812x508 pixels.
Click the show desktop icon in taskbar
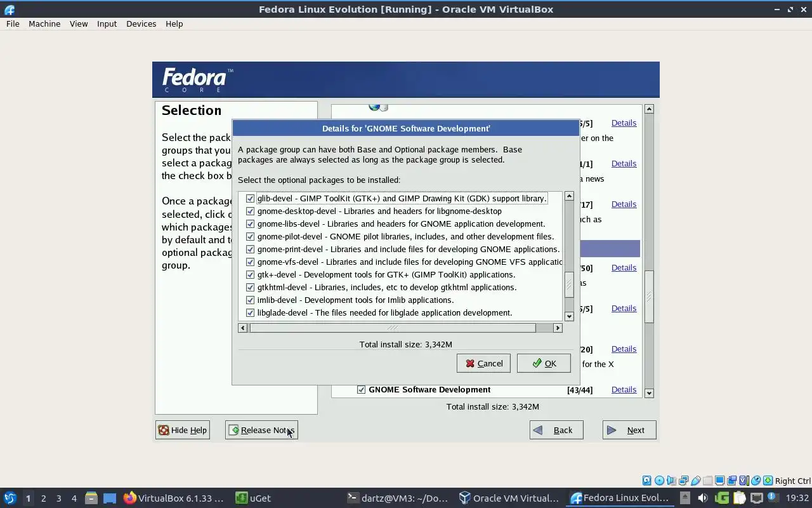110,498
